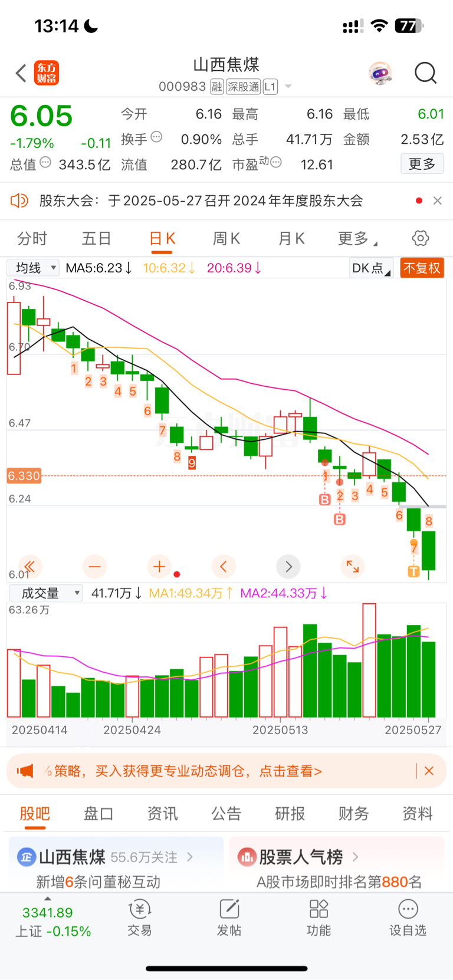Tap the search magnifier icon
This screenshot has height=980, width=453.
pyautogui.click(x=425, y=73)
